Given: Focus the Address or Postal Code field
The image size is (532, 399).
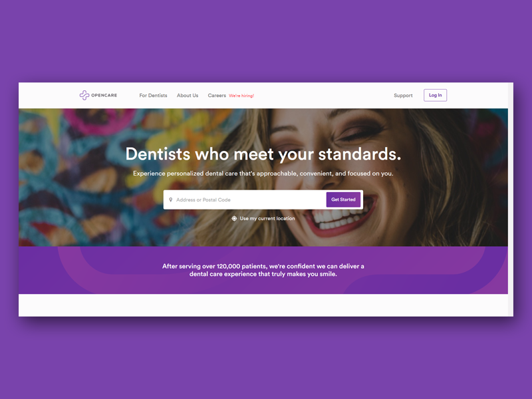Looking at the screenshot, I should coord(245,199).
